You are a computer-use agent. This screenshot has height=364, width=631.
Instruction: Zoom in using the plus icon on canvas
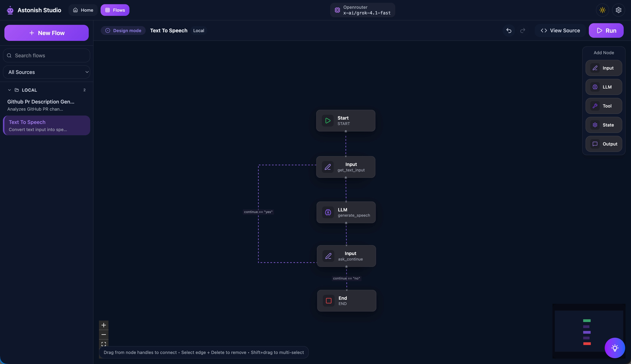coord(104,325)
